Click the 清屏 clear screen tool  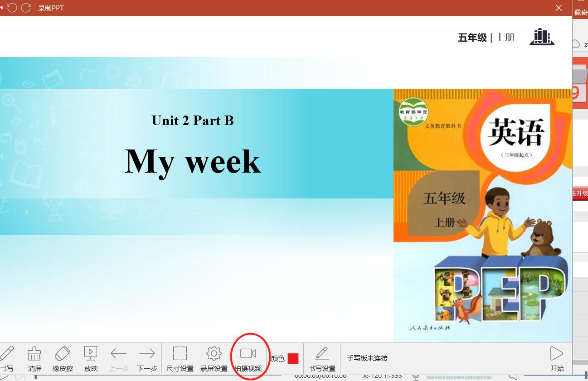point(34,358)
